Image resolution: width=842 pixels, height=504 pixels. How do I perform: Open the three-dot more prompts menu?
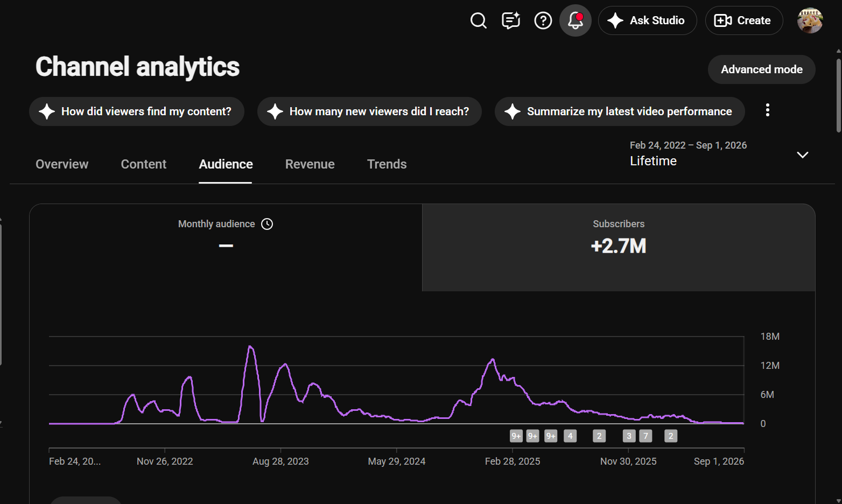click(x=768, y=110)
